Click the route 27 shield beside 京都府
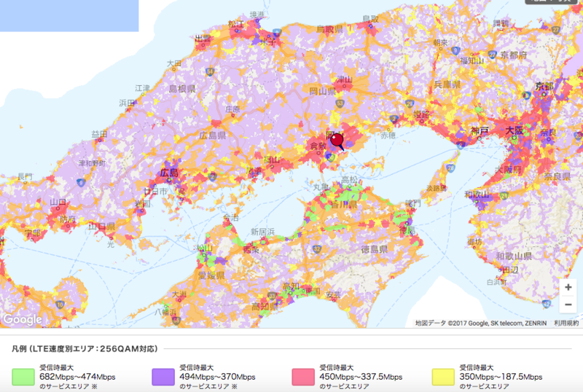The width and height of the screenshot is (583, 392). click(x=493, y=55)
